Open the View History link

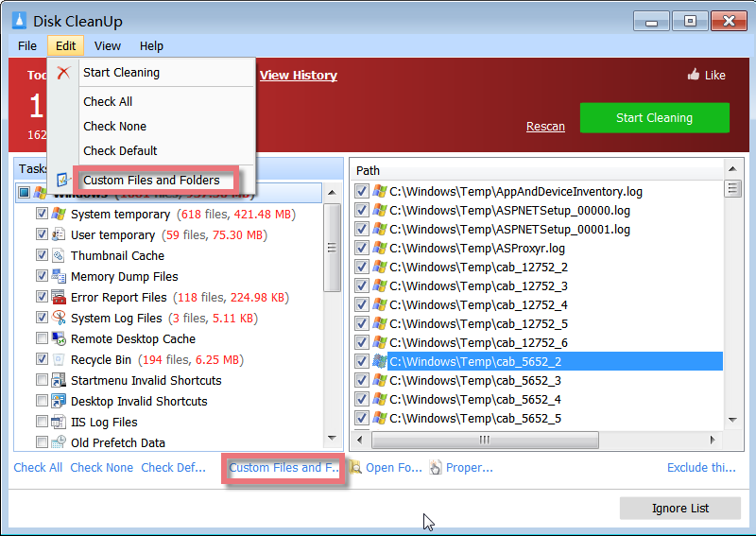coord(299,76)
